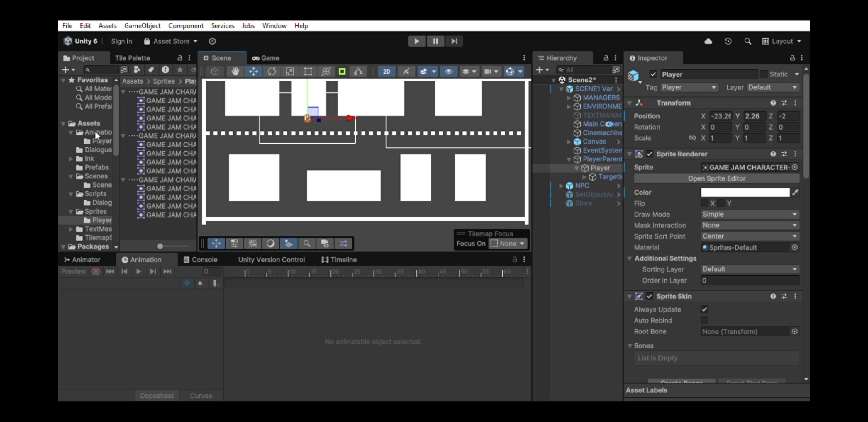This screenshot has height=422, width=868.
Task: Disable the Sprite Renderer component checkbox
Action: tap(649, 154)
